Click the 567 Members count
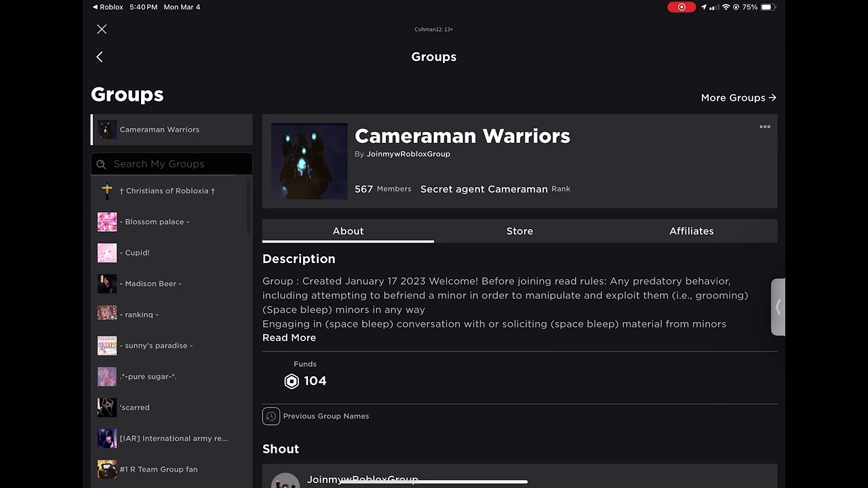This screenshot has height=488, width=868. coord(382,189)
